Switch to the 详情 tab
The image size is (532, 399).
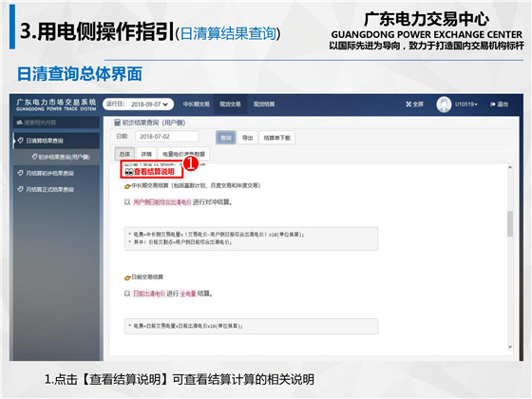click(146, 154)
